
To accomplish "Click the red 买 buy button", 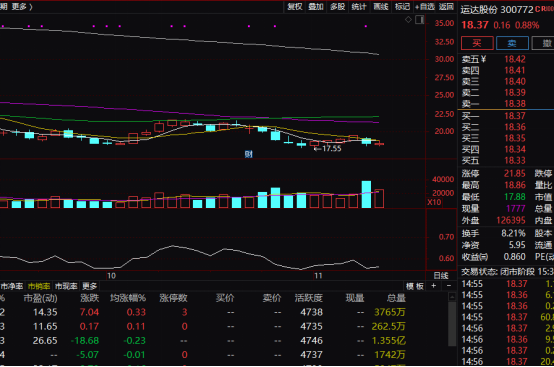I will point(477,43).
